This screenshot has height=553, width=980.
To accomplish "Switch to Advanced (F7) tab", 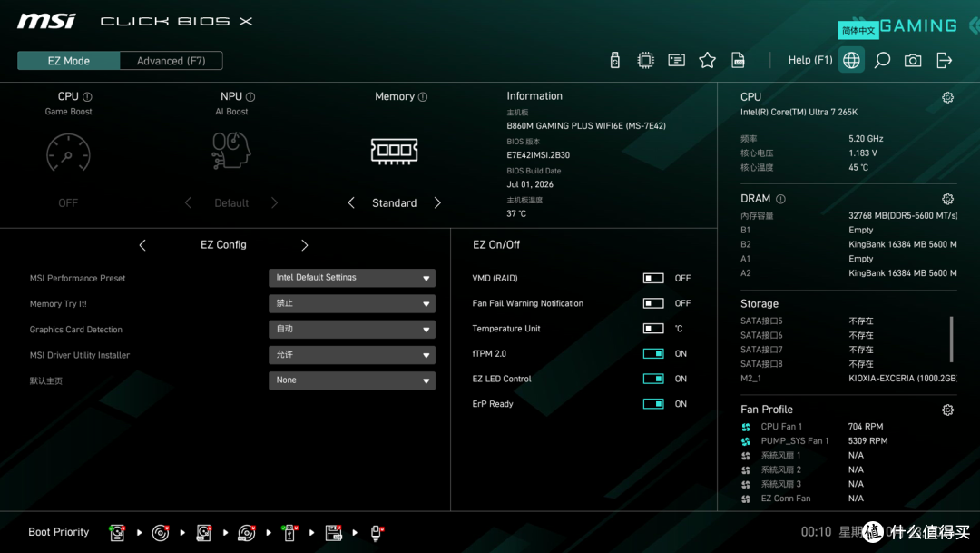I will tap(171, 61).
